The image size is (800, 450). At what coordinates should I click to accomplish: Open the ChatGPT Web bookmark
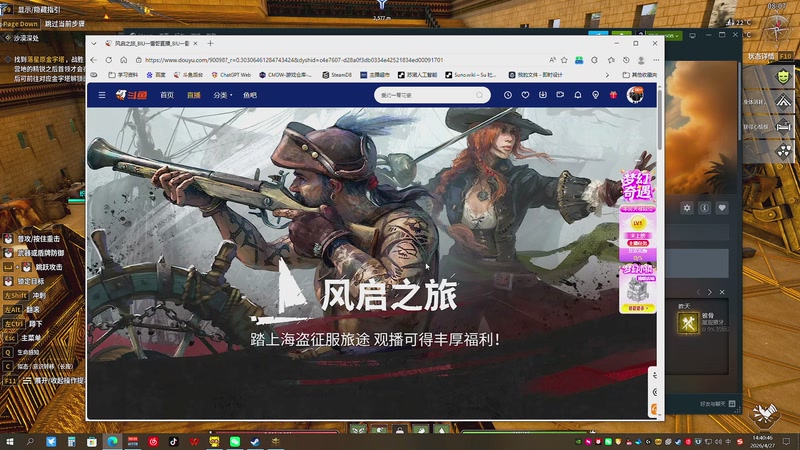231,74
